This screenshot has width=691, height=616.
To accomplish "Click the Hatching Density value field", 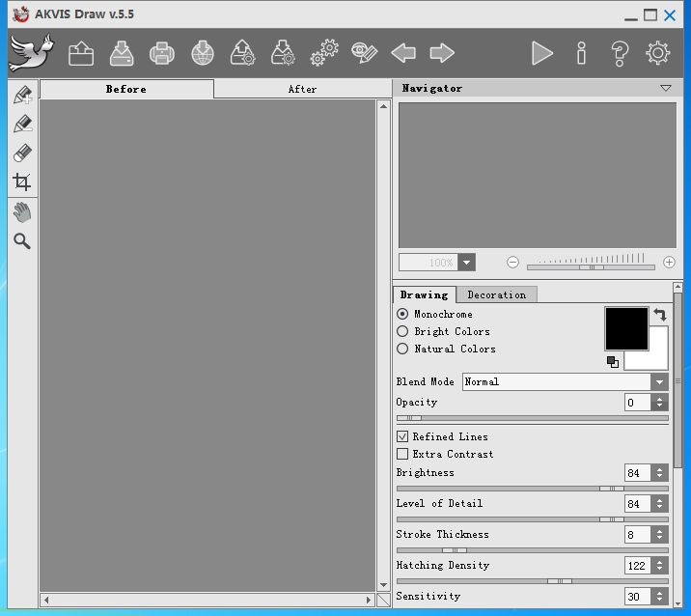I will [x=637, y=566].
